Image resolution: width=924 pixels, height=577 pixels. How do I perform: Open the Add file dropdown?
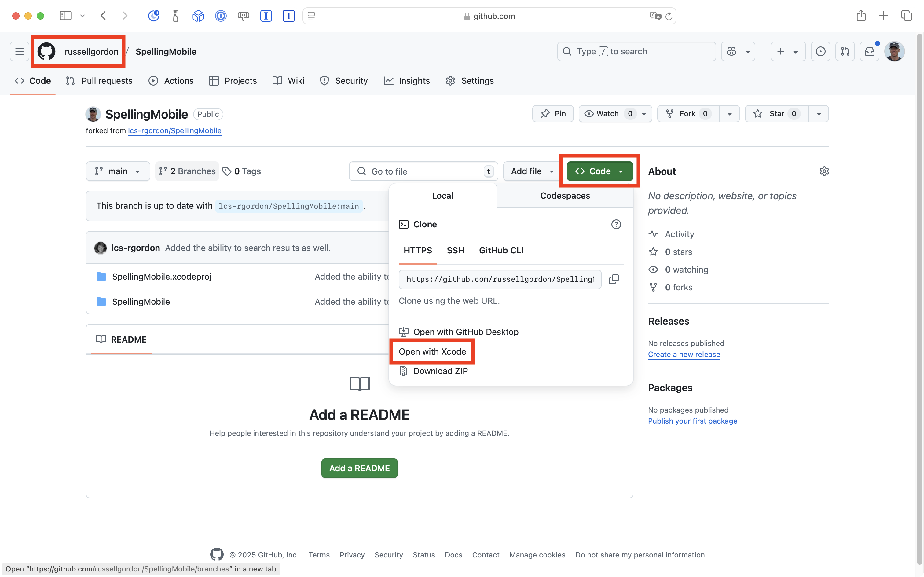532,171
